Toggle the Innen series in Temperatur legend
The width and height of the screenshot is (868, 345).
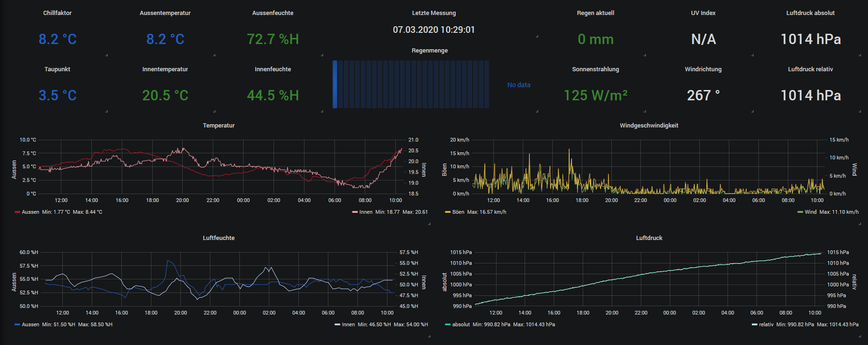(x=366, y=212)
